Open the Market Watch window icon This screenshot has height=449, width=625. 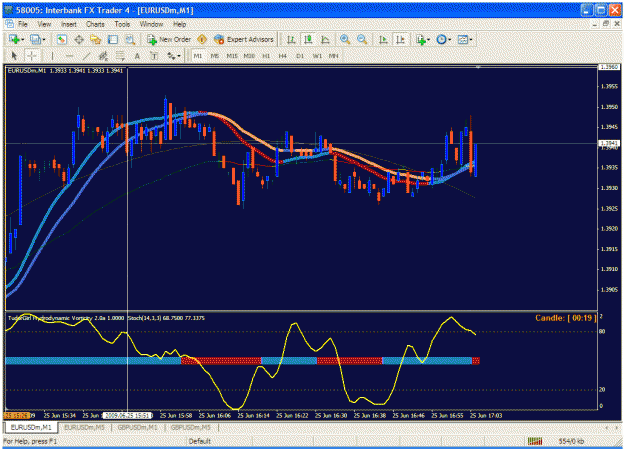61,39
